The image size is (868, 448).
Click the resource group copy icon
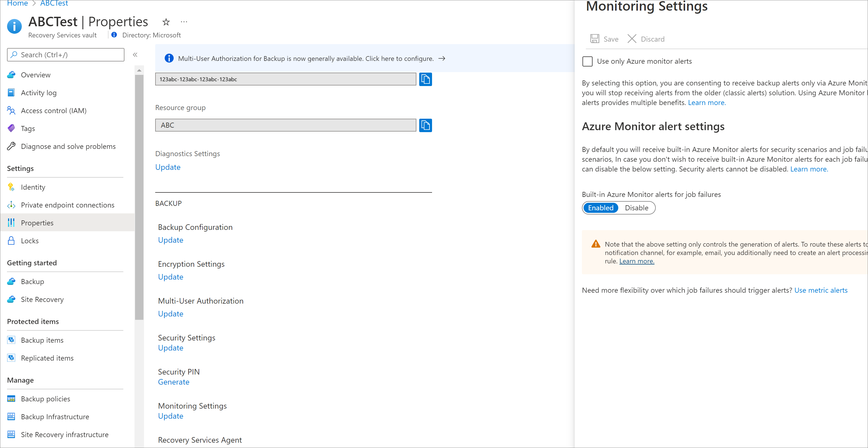click(425, 125)
